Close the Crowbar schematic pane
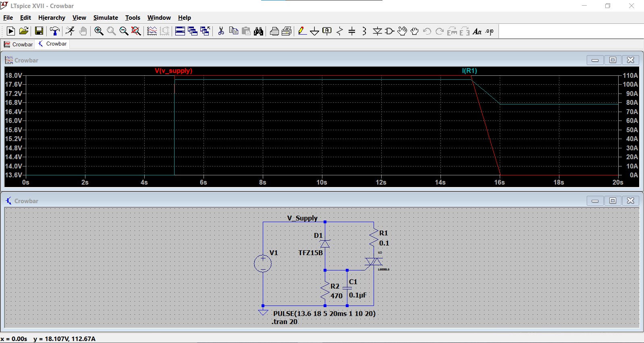Image resolution: width=644 pixels, height=343 pixels. pyautogui.click(x=631, y=201)
